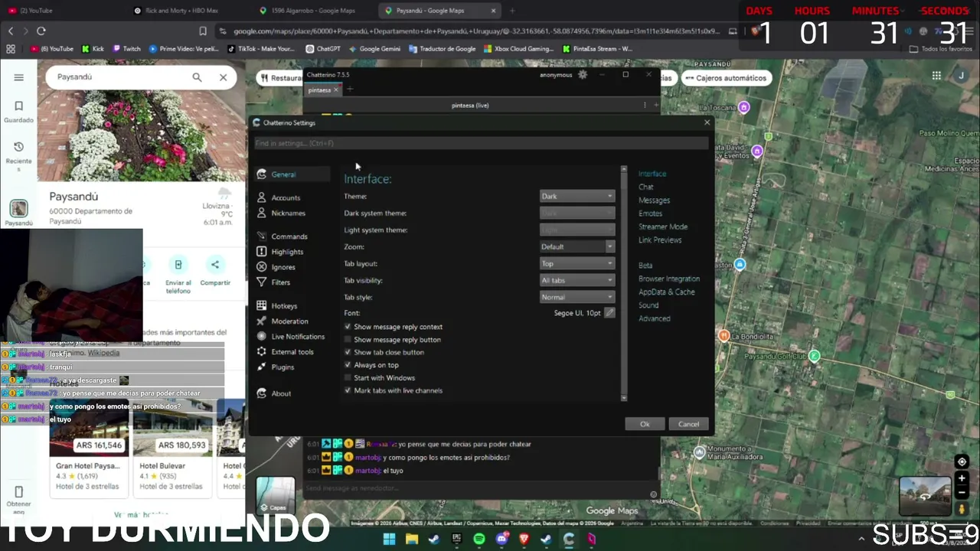
Task: Open File Explorer from the taskbar
Action: tap(412, 539)
